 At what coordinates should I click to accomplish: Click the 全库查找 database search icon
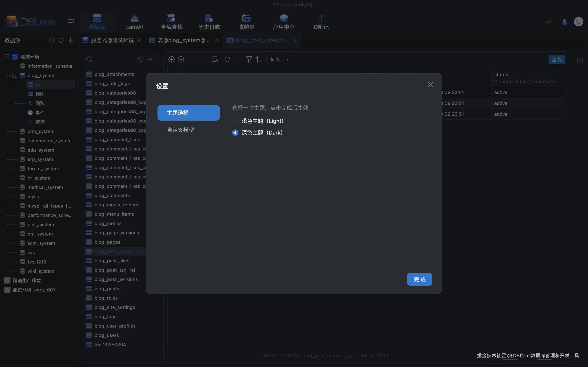coord(171,18)
